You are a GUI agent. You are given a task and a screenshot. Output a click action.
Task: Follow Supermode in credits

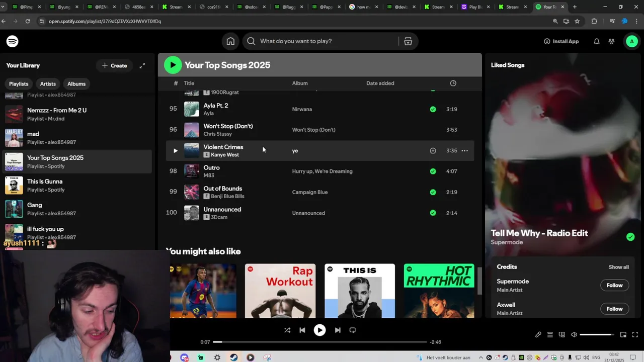[614, 285]
